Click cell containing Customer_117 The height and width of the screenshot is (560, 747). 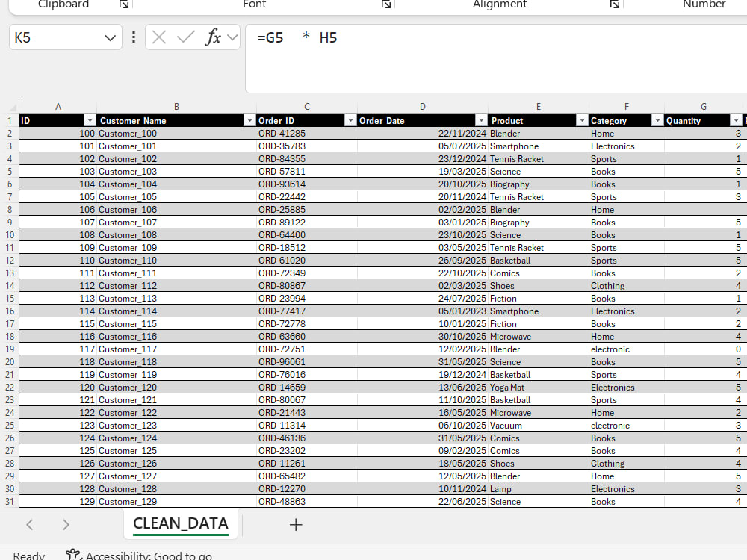coord(176,349)
